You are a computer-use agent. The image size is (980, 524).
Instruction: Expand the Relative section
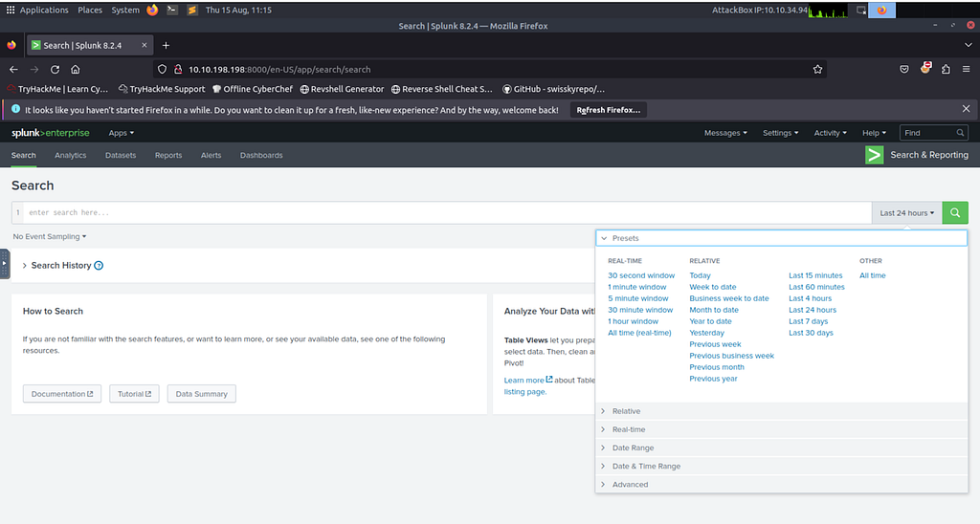click(781, 411)
